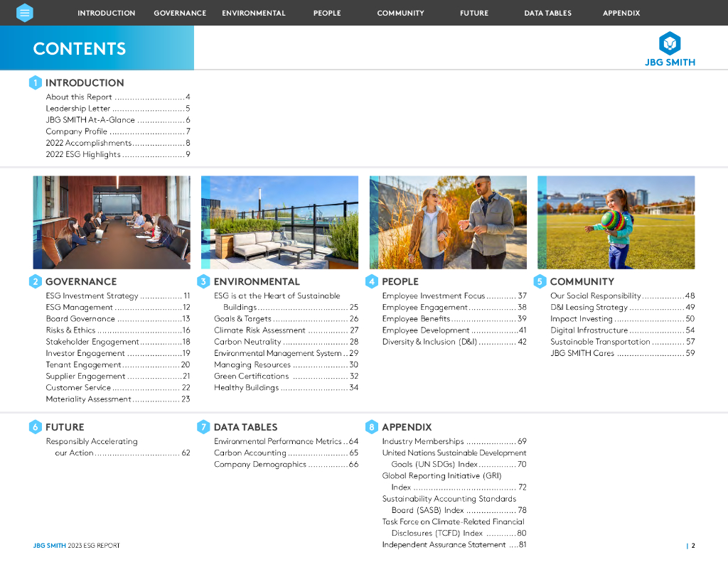Click the number 5 Community hexagon
This screenshot has height=562, width=728.
pos(540,281)
